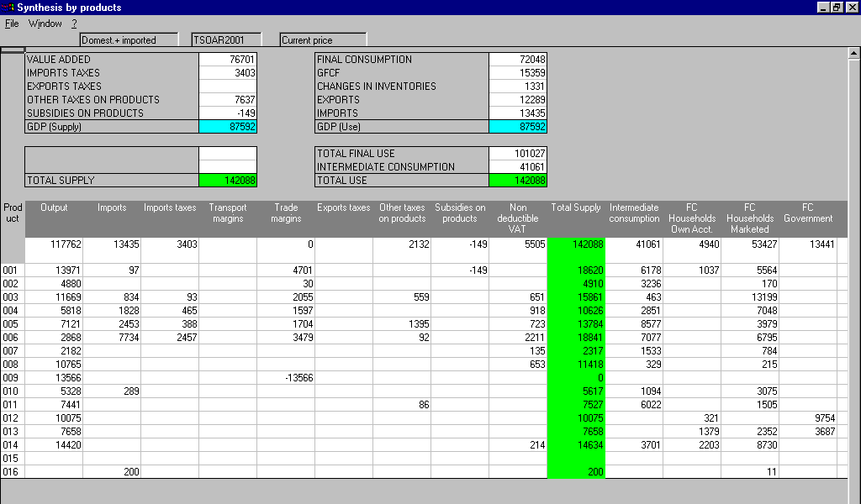Viewport: 861px width, 504px height.
Task: Select the cyan GDP (Supply) value cell
Action: click(x=228, y=127)
